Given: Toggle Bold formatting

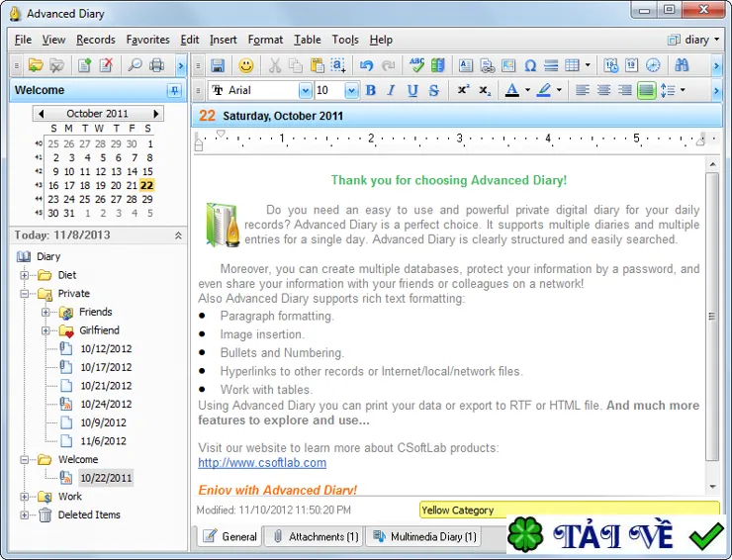Looking at the screenshot, I should tap(371, 90).
